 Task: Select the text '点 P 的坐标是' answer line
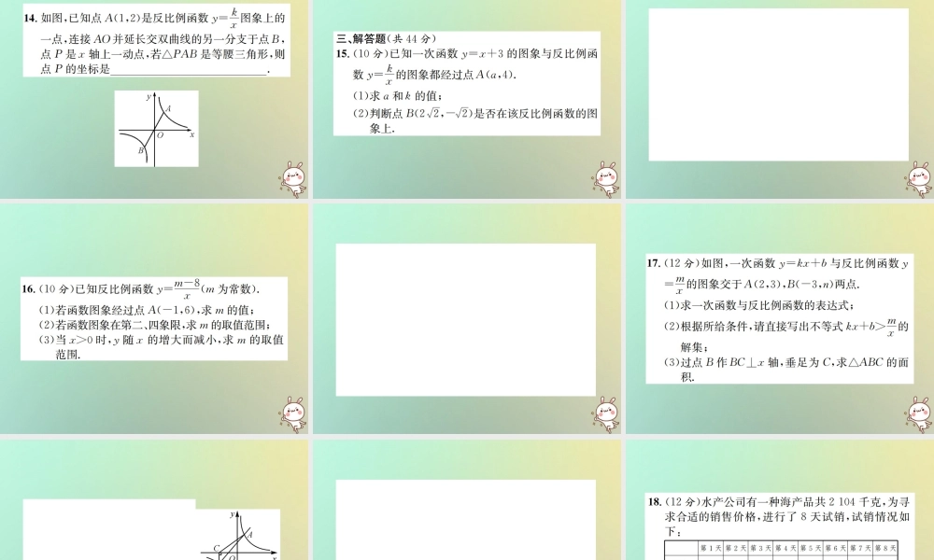coord(155,69)
